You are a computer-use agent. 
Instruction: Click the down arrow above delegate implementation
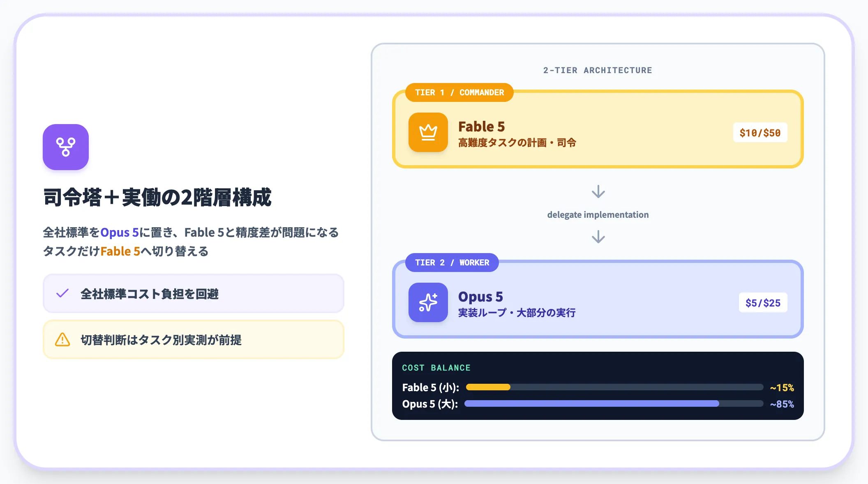pos(598,191)
